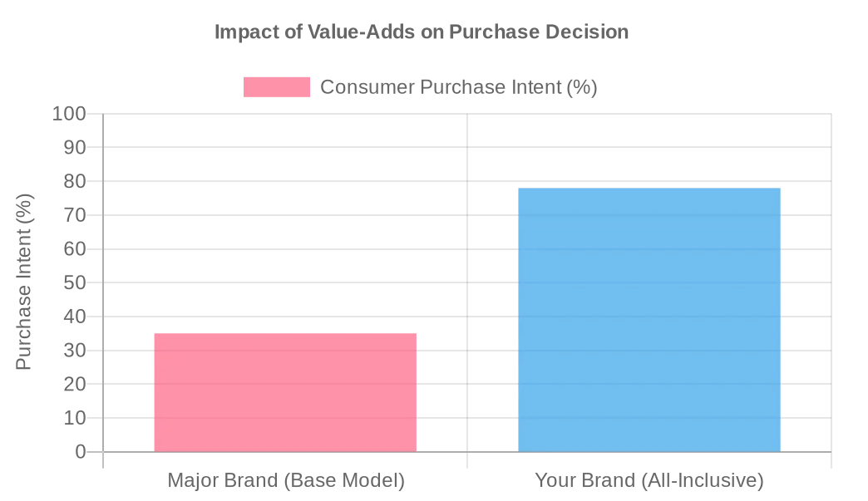Viewport: 868px width, 501px height.
Task: Click the 50 tick label on y-axis
Action: click(x=75, y=282)
